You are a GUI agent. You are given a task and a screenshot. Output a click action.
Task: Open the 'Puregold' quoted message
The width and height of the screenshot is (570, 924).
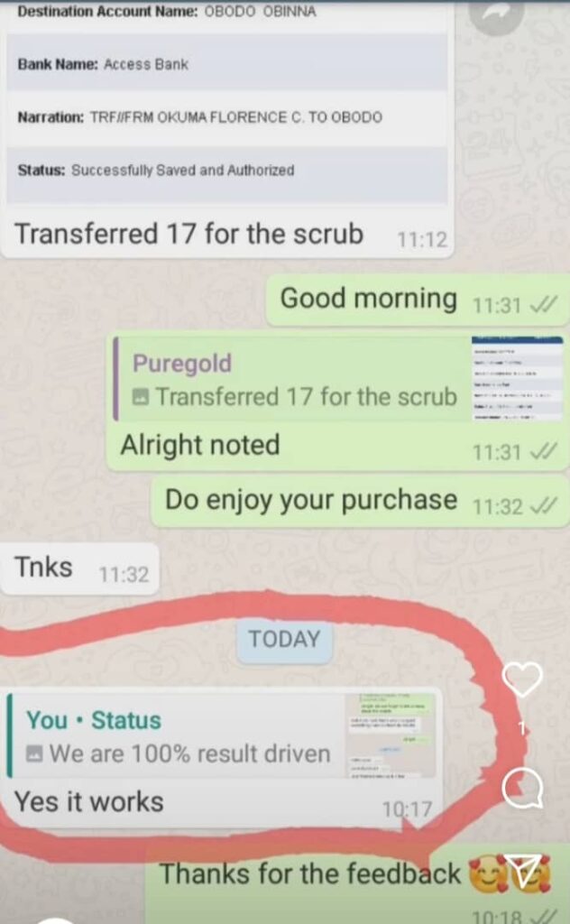(338, 379)
